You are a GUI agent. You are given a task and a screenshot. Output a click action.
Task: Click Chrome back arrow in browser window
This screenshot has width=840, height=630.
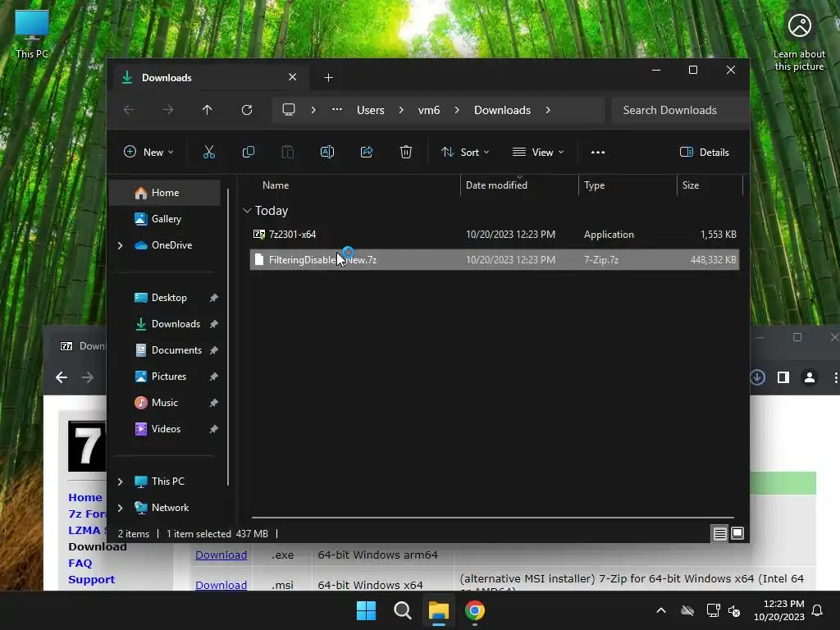coord(62,377)
